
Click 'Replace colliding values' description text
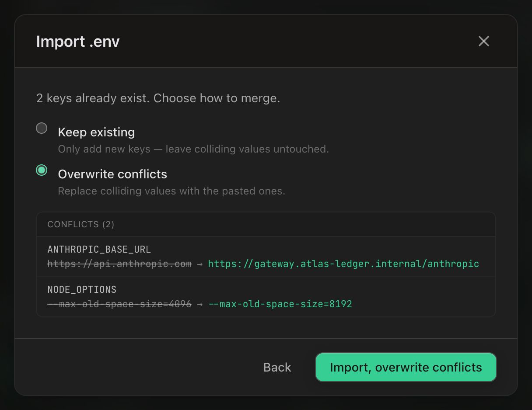pyautogui.click(x=171, y=191)
